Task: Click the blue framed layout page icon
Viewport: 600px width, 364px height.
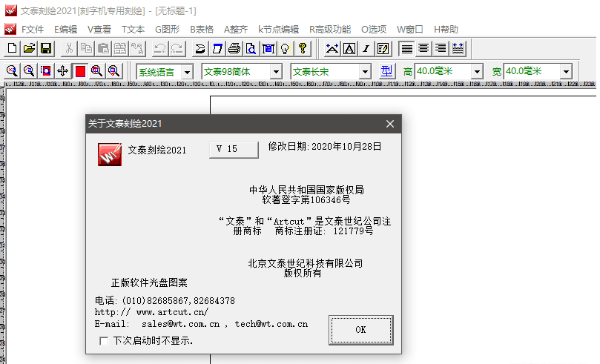Action: [x=268, y=49]
